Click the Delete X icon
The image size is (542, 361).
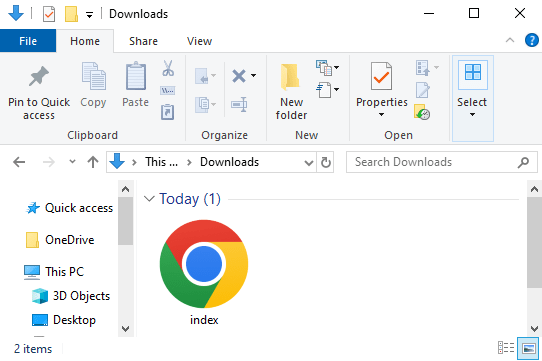[239, 76]
